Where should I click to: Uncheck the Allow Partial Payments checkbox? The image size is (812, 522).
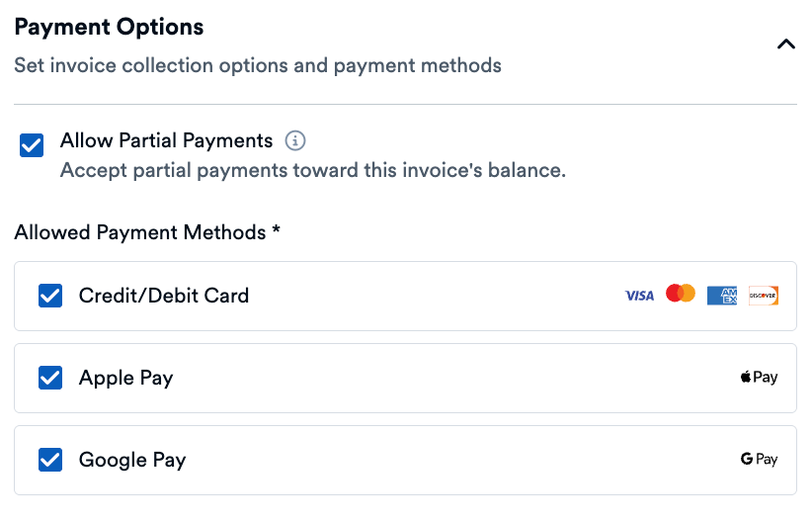(32, 146)
